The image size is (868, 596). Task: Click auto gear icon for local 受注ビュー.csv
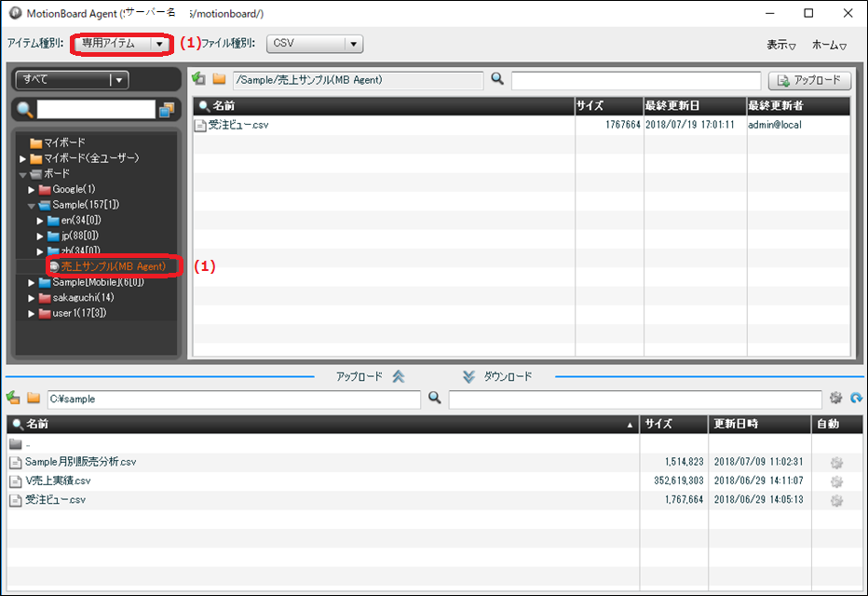pos(836,500)
